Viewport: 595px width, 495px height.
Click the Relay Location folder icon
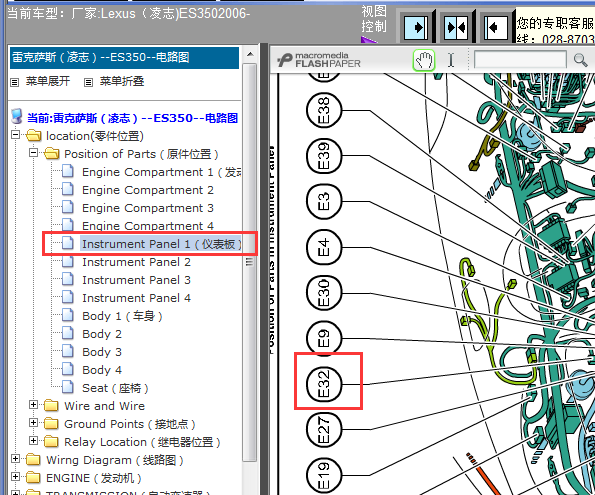52,442
